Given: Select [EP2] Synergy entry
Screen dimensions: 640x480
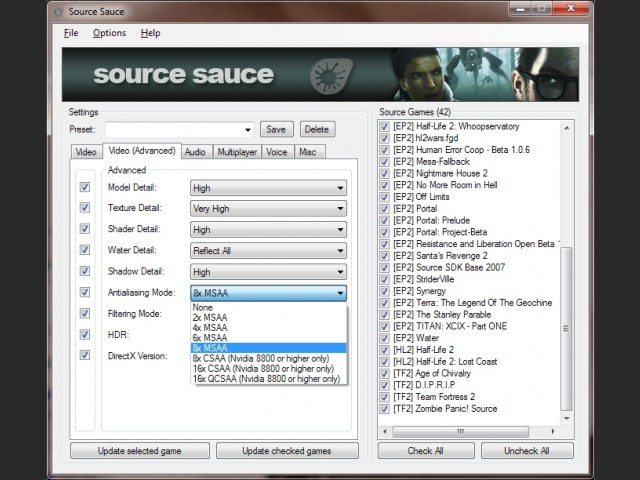Looking at the screenshot, I should pos(419,291).
